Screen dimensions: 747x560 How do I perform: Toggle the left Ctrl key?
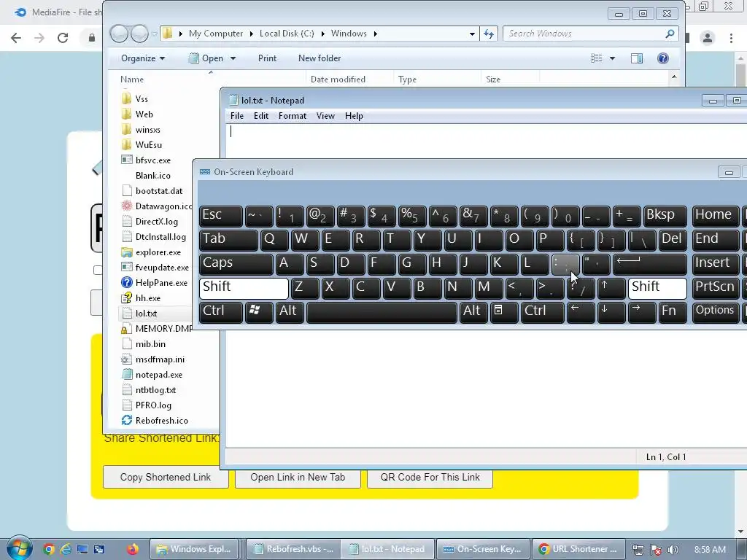click(220, 311)
